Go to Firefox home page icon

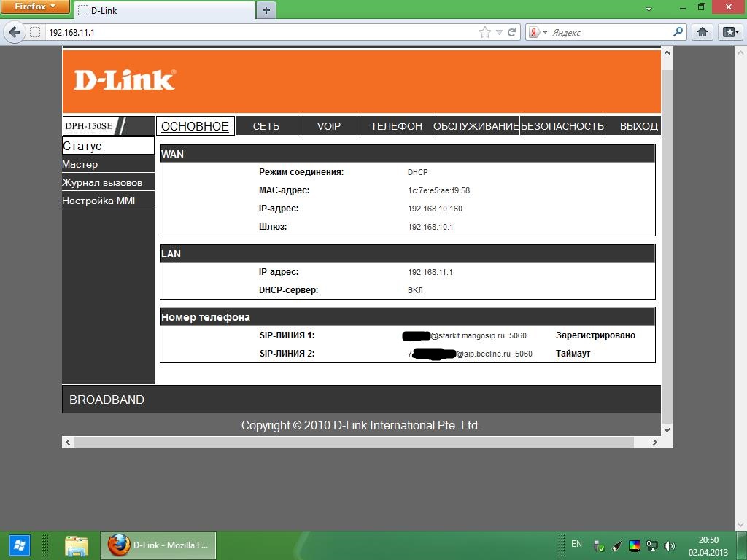point(703,32)
